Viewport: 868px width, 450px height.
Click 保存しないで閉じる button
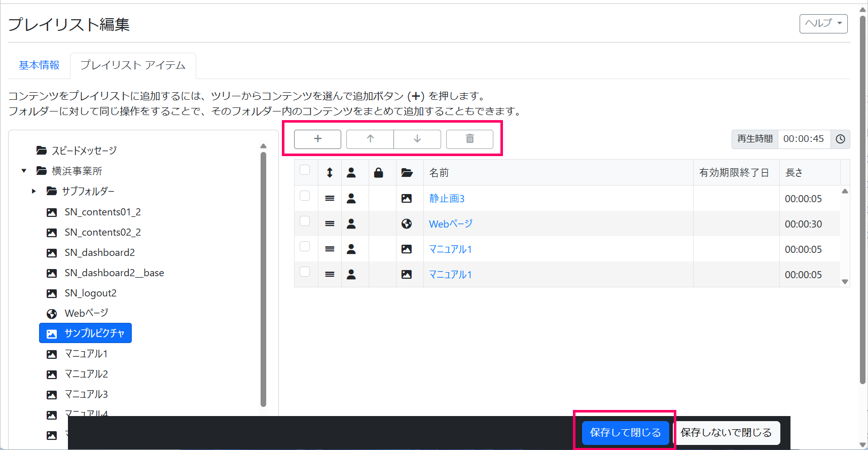(x=726, y=432)
